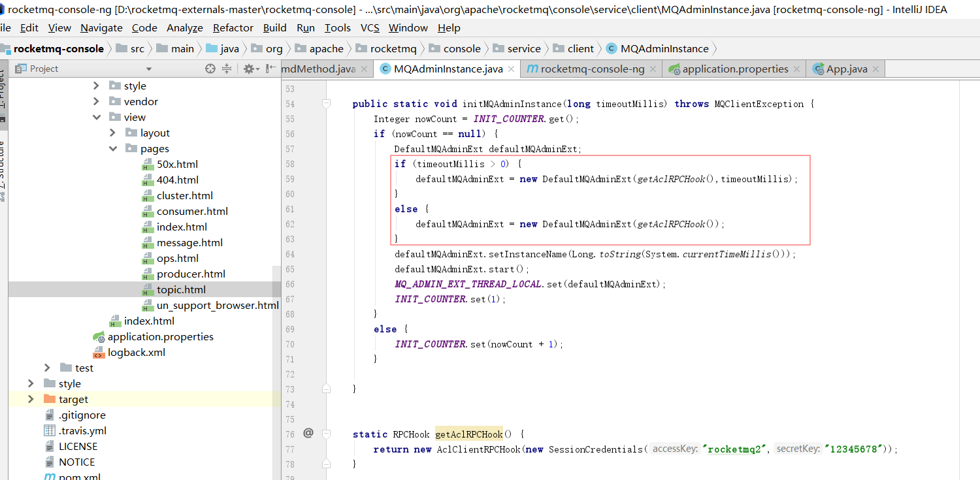Screen dimensions: 980x480
Task: Click the fold end marker at line 73
Action: (327, 389)
